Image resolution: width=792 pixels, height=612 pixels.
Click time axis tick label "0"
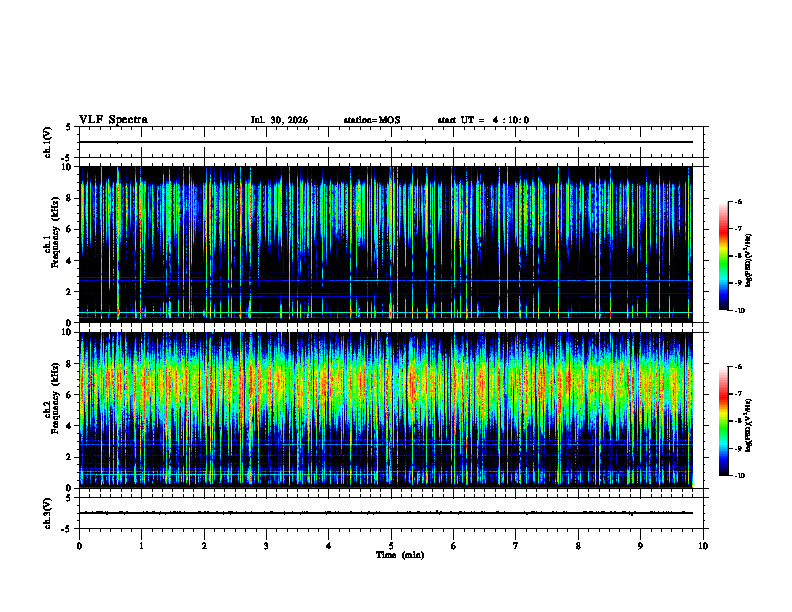click(79, 546)
